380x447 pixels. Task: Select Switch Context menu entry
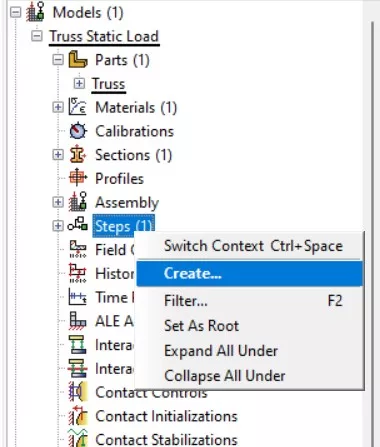(x=249, y=246)
